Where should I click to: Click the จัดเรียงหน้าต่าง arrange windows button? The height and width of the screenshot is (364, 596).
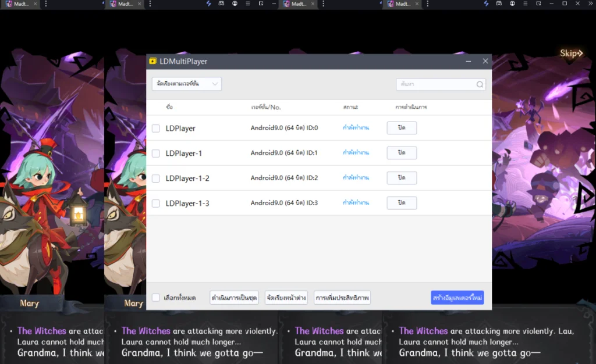coord(286,298)
